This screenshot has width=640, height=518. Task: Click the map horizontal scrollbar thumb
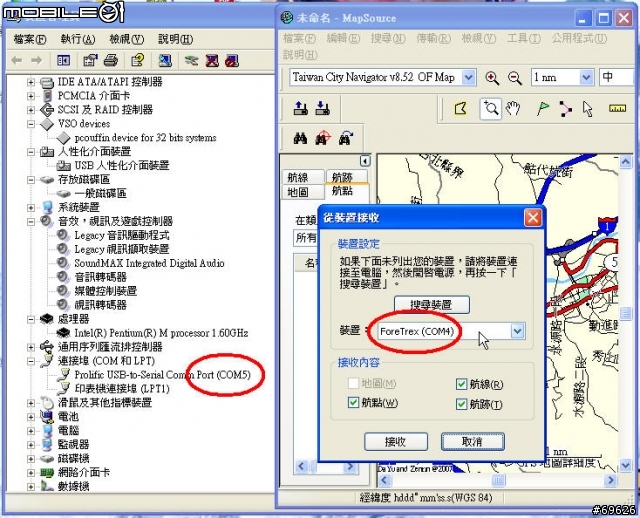click(x=498, y=480)
